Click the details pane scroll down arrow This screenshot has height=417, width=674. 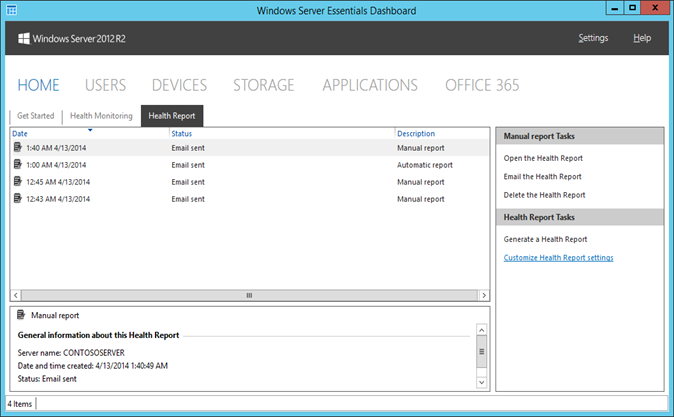pos(481,382)
